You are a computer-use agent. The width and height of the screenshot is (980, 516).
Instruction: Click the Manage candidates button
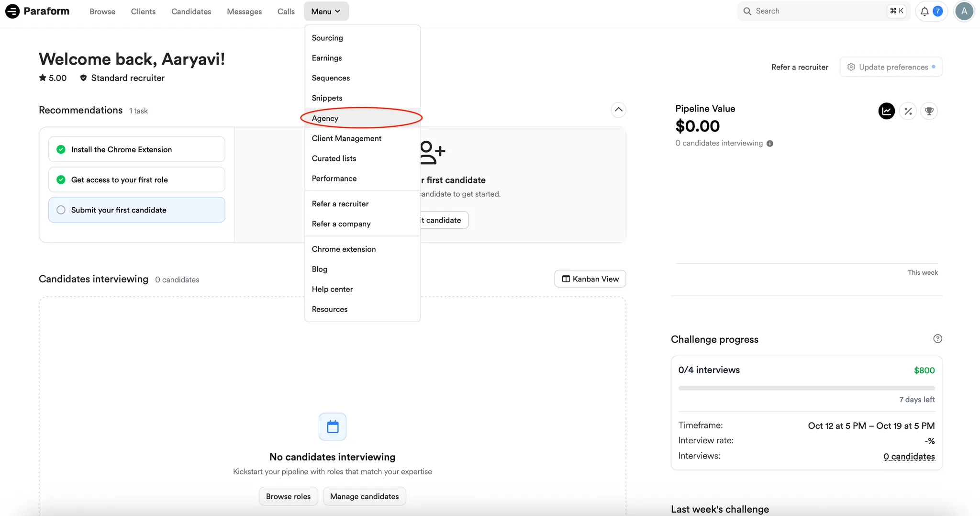[364, 496]
